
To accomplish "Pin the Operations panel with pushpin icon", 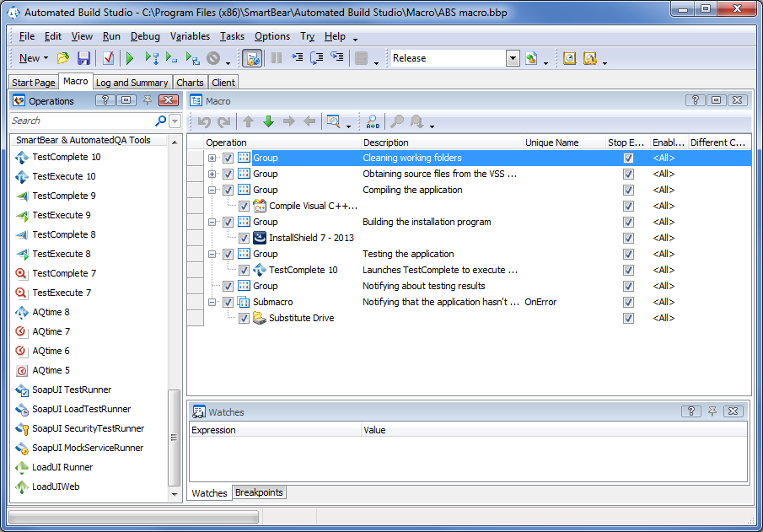I will [148, 101].
